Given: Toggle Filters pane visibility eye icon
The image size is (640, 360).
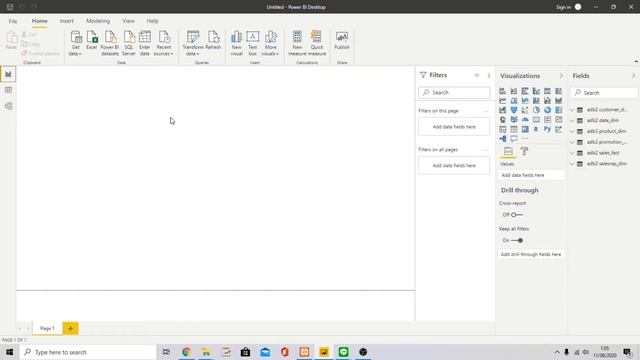Looking at the screenshot, I should pyautogui.click(x=477, y=76).
